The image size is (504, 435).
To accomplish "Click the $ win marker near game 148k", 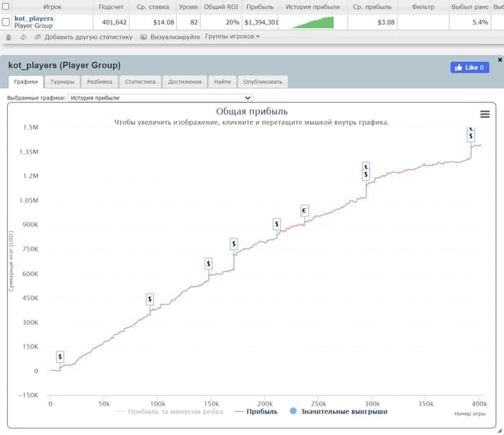I will (209, 264).
